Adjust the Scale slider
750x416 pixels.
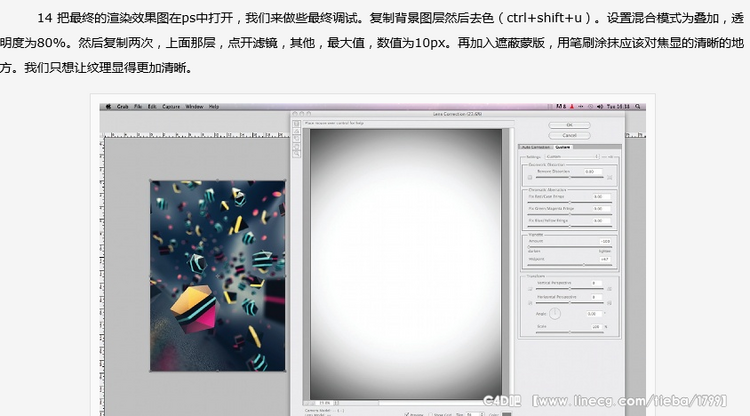[x=570, y=332]
